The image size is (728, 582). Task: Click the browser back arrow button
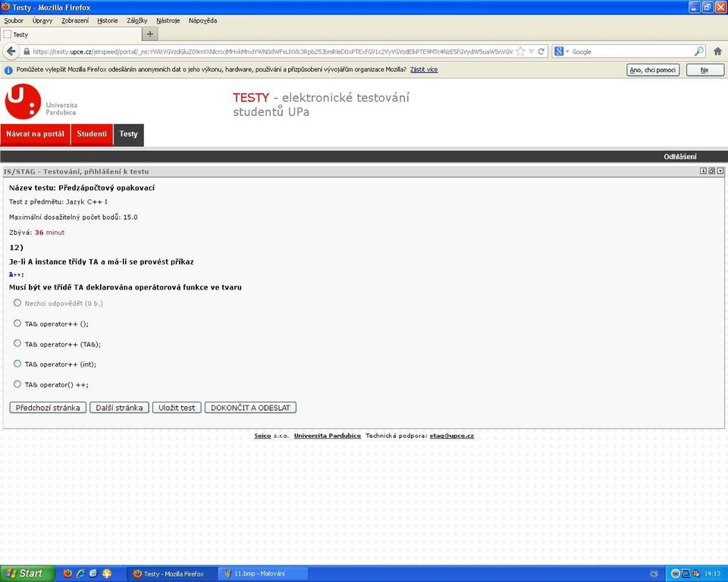tap(11, 51)
